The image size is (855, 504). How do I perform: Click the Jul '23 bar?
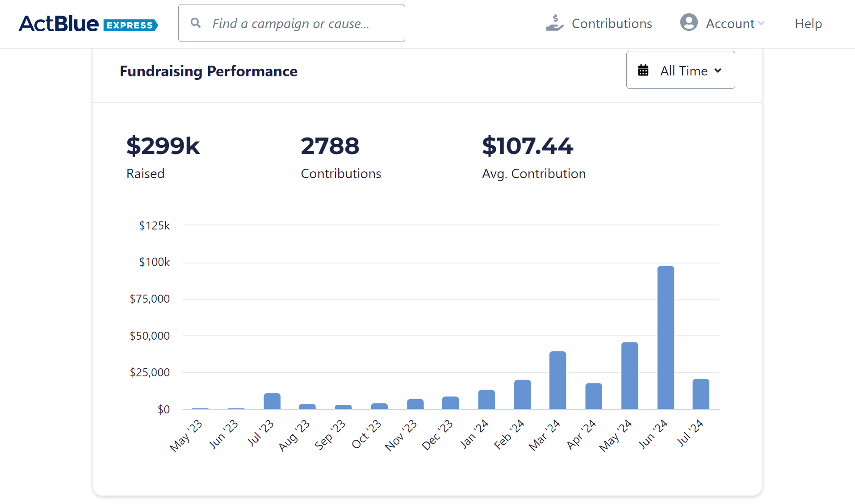tap(272, 401)
